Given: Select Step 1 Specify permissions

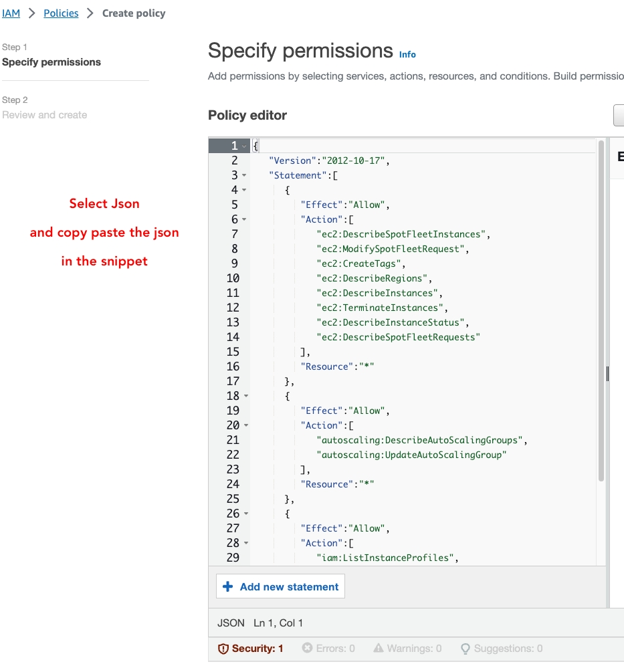Looking at the screenshot, I should (x=51, y=62).
